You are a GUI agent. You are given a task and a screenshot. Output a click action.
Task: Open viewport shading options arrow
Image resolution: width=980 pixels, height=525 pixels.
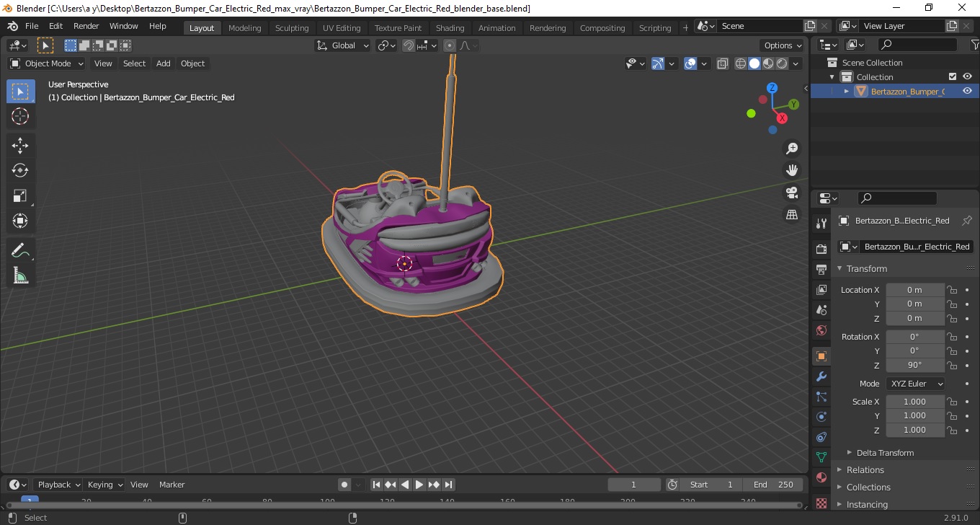pyautogui.click(x=796, y=63)
